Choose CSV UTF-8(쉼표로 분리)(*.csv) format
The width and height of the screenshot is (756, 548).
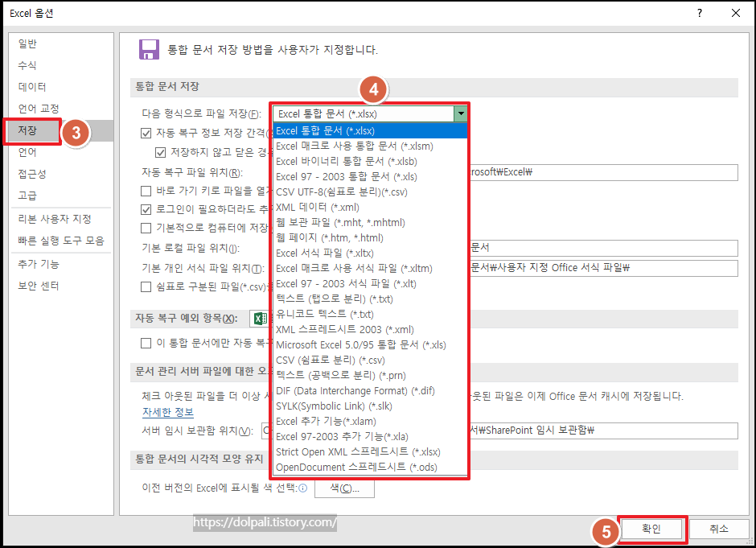[x=370, y=192]
